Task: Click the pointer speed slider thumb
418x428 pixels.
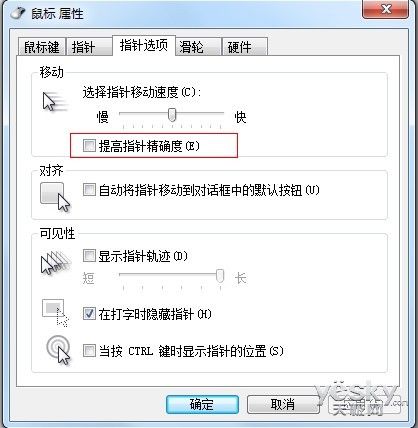Action: coord(172,115)
